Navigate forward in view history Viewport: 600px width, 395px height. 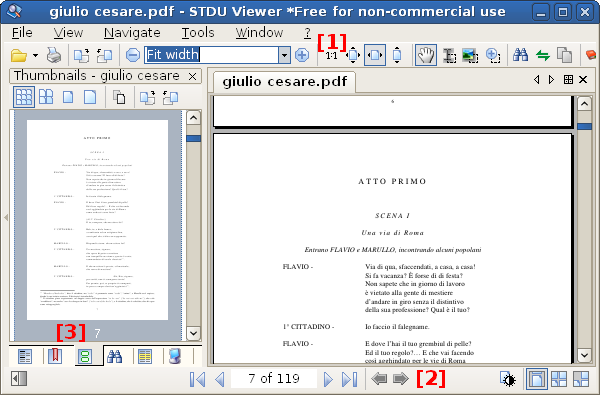point(401,379)
